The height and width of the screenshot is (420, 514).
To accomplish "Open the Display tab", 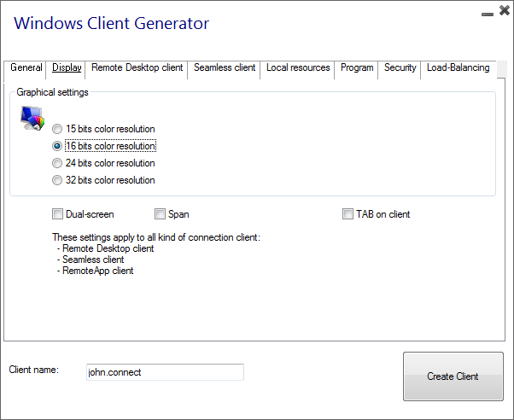I will [x=67, y=68].
